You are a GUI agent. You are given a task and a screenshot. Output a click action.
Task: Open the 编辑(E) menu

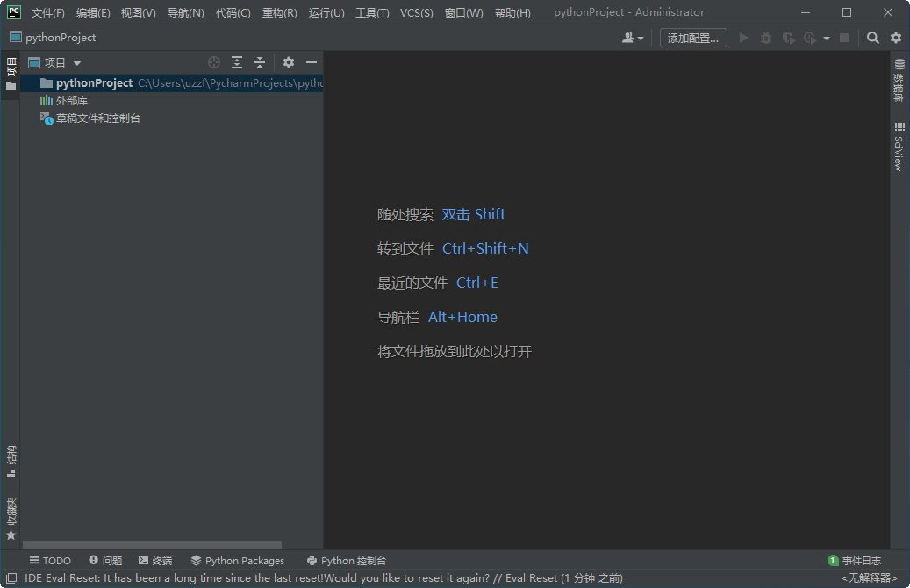point(93,13)
